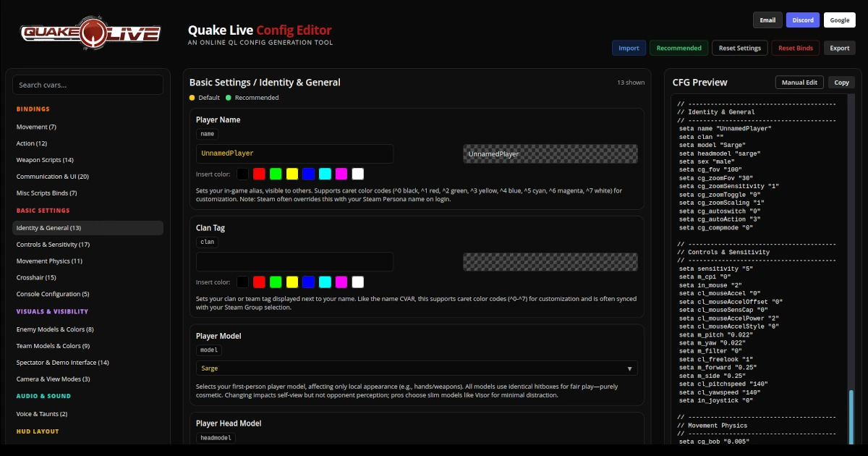The height and width of the screenshot is (456, 868).
Task: Insert magenta color in Player Name
Action: [x=341, y=174]
